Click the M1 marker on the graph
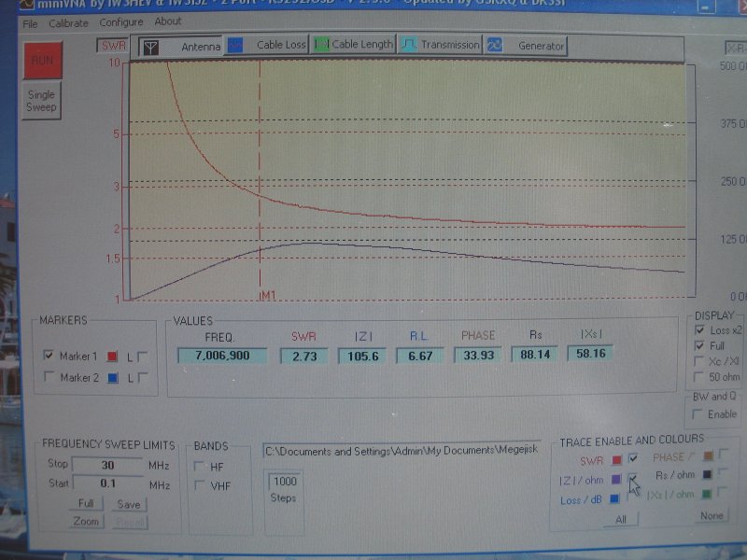 point(268,295)
